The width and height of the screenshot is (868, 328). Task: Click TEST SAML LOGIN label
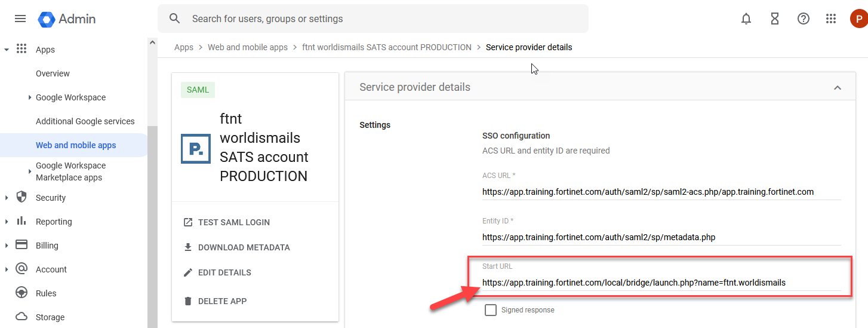click(234, 222)
